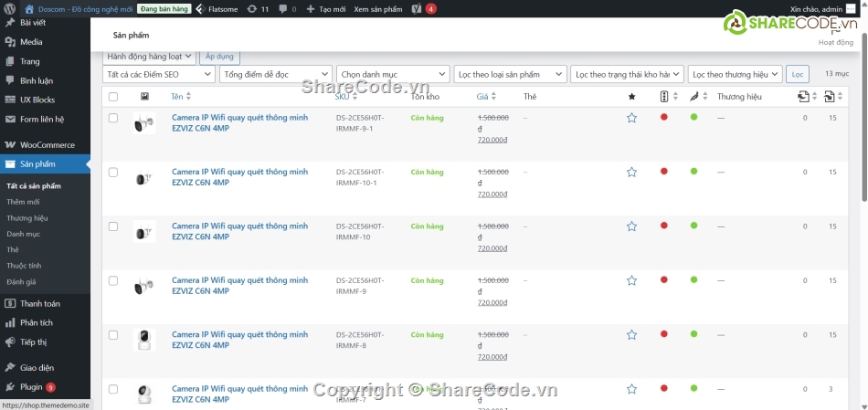Open thumbnail of product SKU IRMMF-8
The width and height of the screenshot is (868, 410).
(x=144, y=341)
